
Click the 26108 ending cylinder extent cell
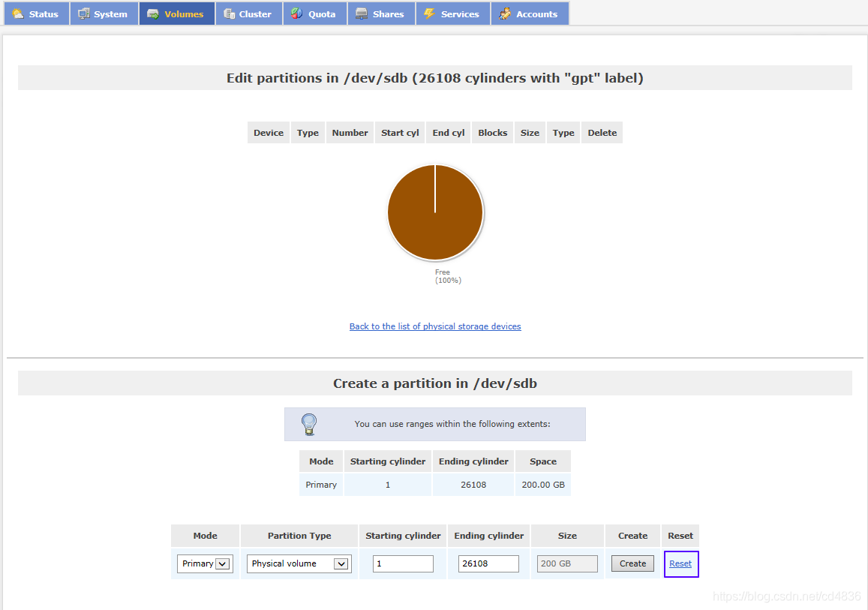pyautogui.click(x=473, y=485)
